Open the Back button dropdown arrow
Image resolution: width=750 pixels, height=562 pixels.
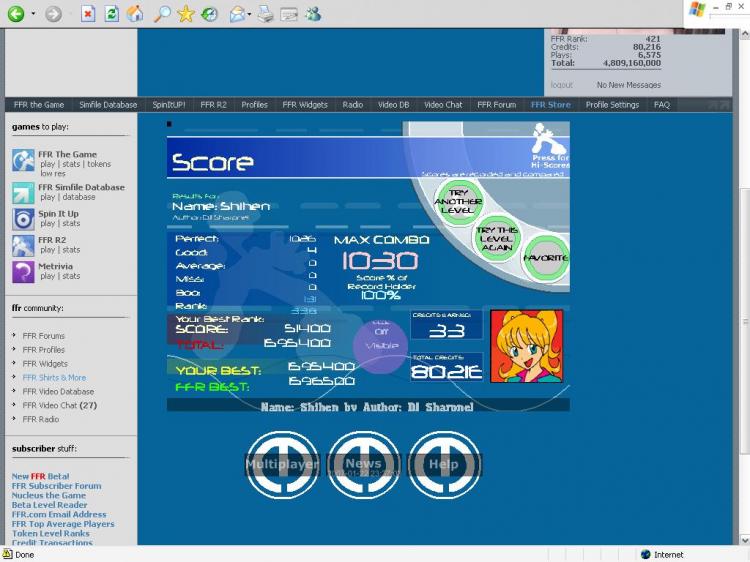pos(33,14)
